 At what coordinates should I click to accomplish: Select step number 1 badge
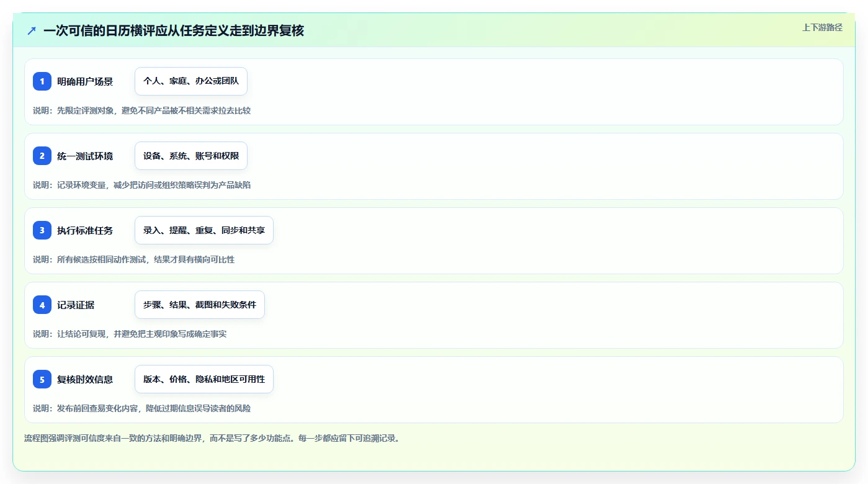[x=42, y=81]
